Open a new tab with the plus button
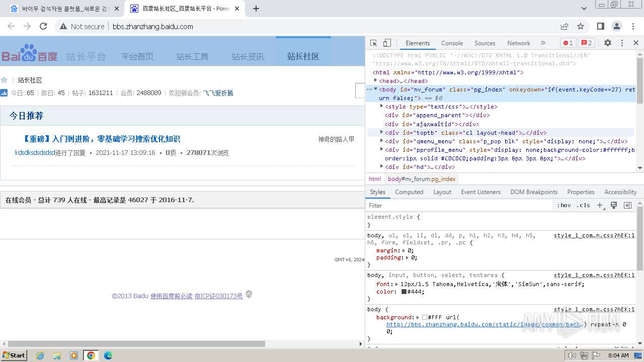This screenshot has height=362, width=644. (256, 9)
